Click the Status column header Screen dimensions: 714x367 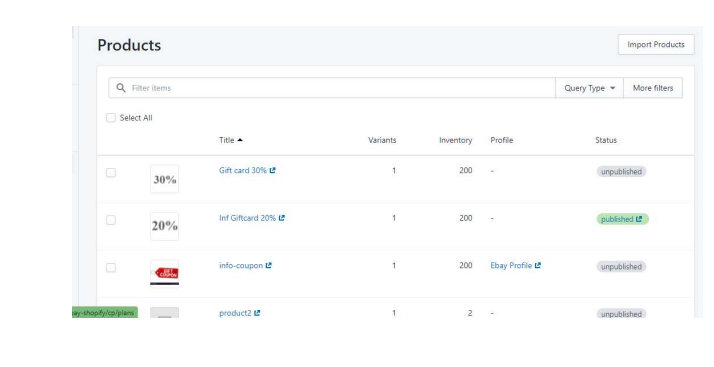[x=606, y=140]
